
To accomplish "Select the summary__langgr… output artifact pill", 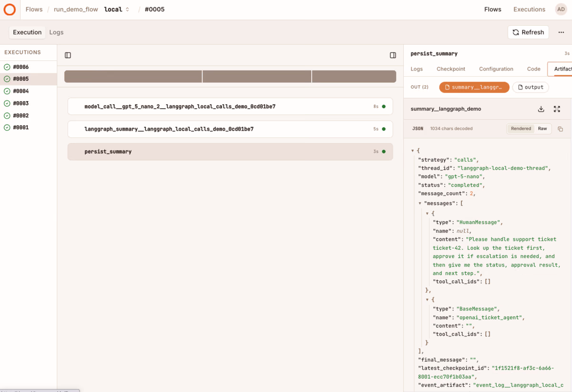I will click(474, 87).
